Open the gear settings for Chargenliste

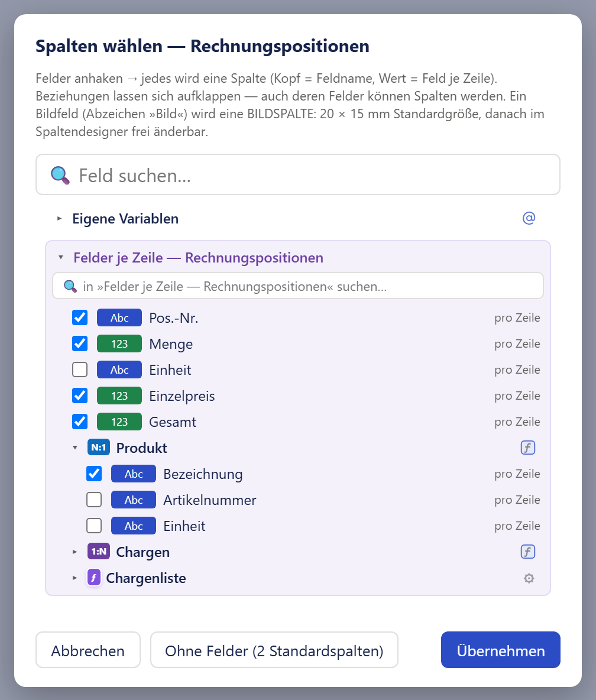(529, 578)
